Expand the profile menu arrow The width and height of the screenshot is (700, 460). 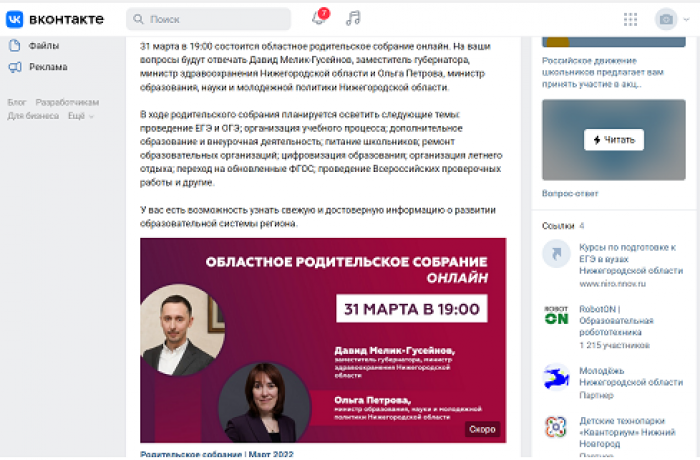click(x=687, y=19)
